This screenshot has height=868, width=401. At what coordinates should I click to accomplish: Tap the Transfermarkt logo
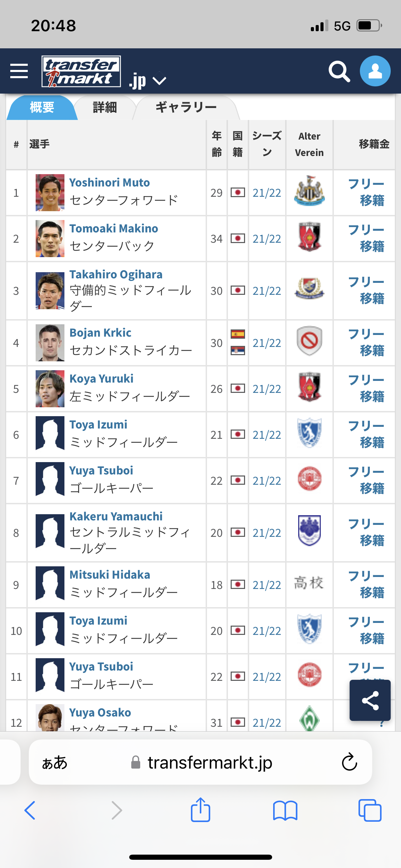(x=81, y=71)
